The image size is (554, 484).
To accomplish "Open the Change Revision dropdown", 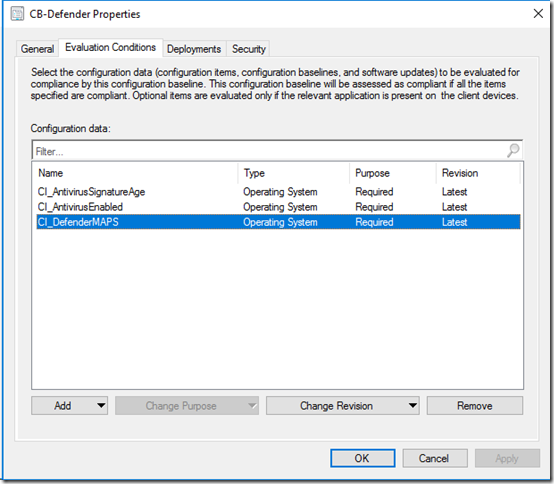I will coord(343,406).
